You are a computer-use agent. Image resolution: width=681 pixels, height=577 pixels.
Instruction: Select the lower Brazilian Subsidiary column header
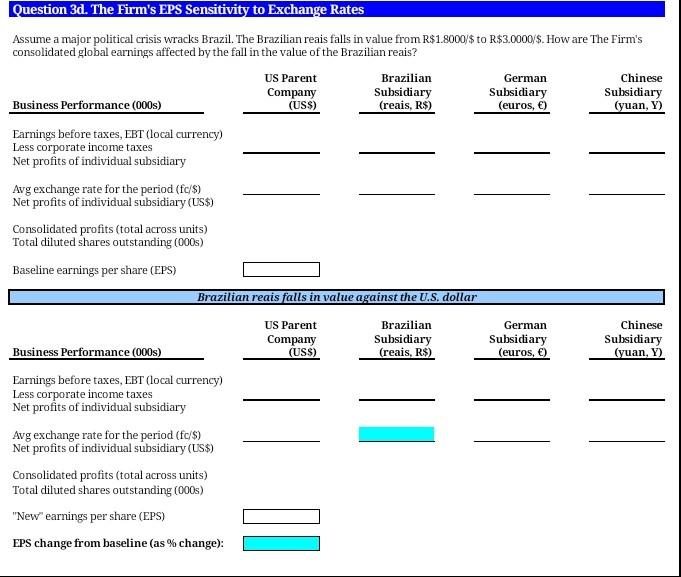click(403, 339)
